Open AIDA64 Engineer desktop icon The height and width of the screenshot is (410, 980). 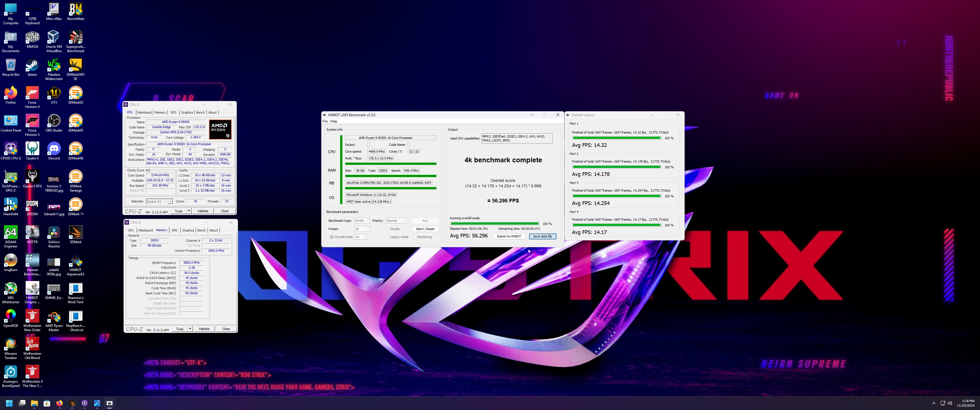point(11,237)
